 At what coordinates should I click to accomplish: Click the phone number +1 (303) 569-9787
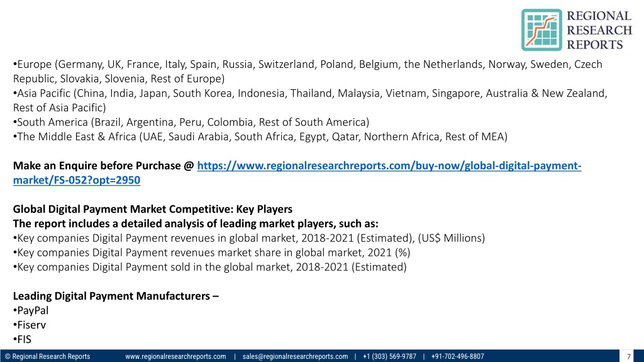389,356
